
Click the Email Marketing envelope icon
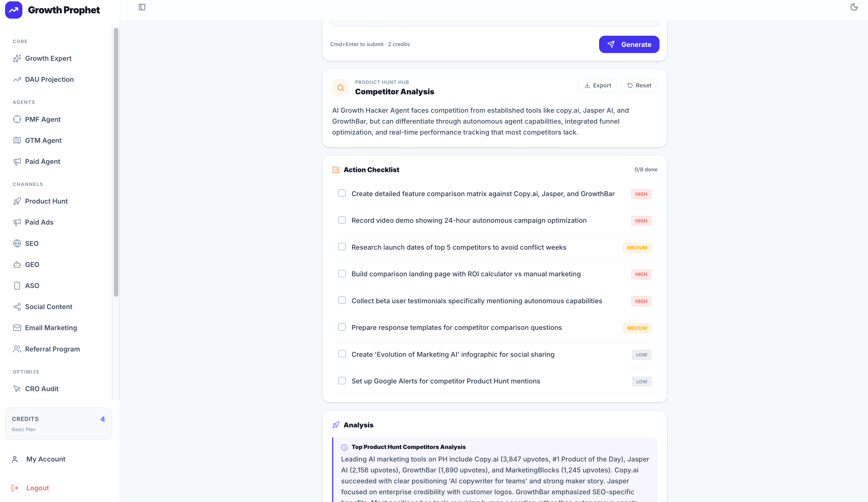point(17,327)
